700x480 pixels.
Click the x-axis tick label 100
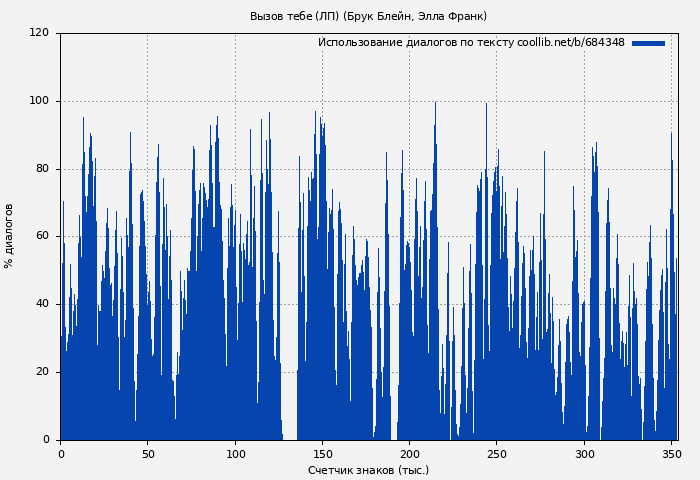point(235,454)
